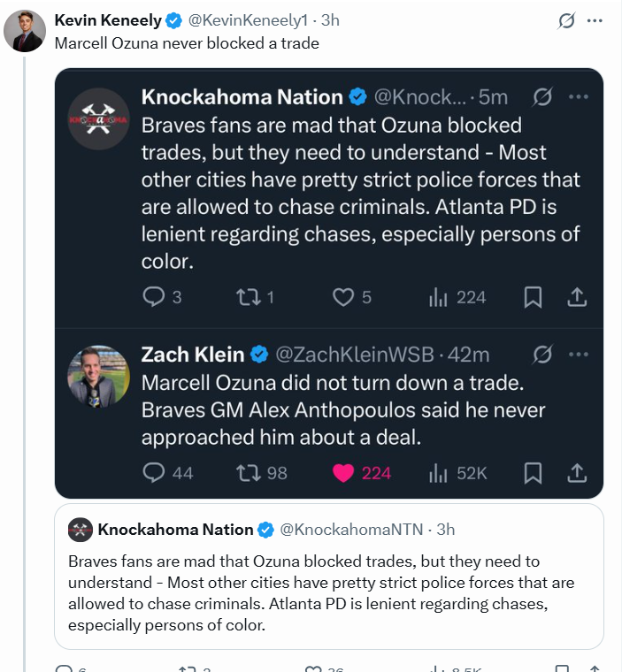Bookmark the Knockahoma Nation tweet
Image resolution: width=622 pixels, height=672 pixels.
pyautogui.click(x=533, y=297)
